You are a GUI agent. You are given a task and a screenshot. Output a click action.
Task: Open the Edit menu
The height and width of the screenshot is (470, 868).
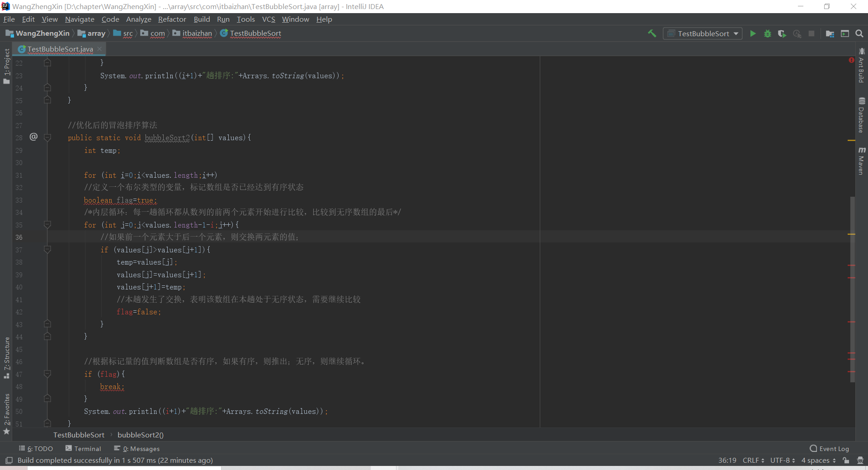coord(28,19)
